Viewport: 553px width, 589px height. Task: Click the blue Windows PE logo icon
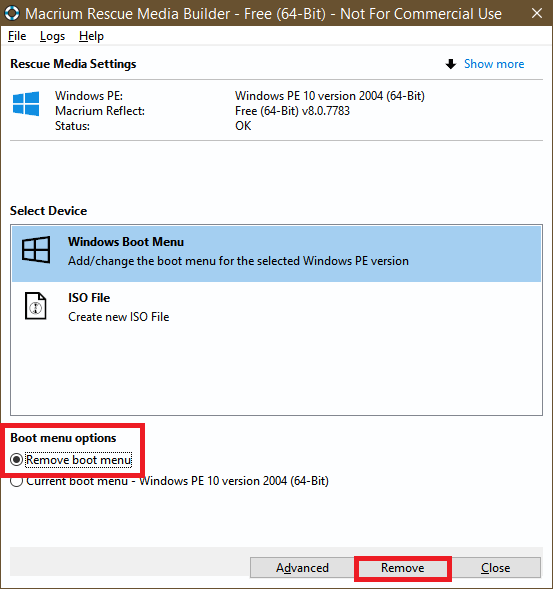pos(26,103)
